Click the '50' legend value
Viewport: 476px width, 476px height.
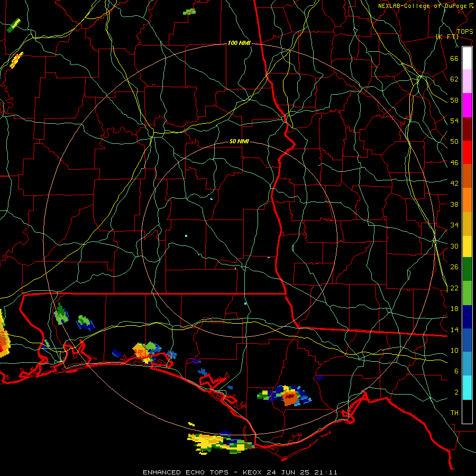point(454,142)
